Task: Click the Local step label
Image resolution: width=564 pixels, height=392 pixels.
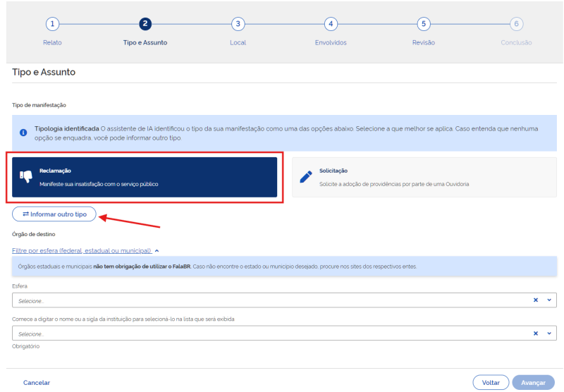Action: click(x=238, y=42)
